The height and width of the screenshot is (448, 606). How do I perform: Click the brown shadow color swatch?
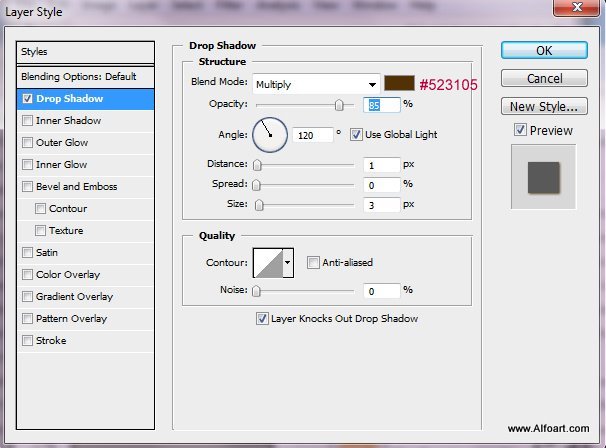point(399,84)
